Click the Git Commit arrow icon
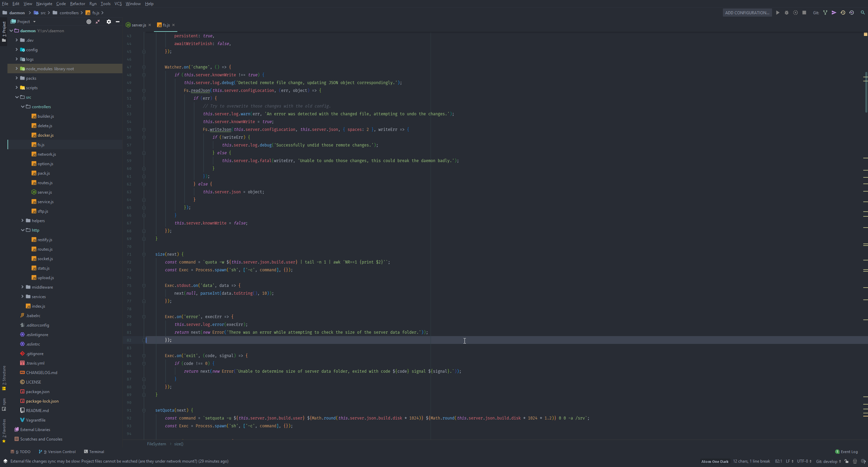Viewport: 868px width, 467px height. point(834,13)
